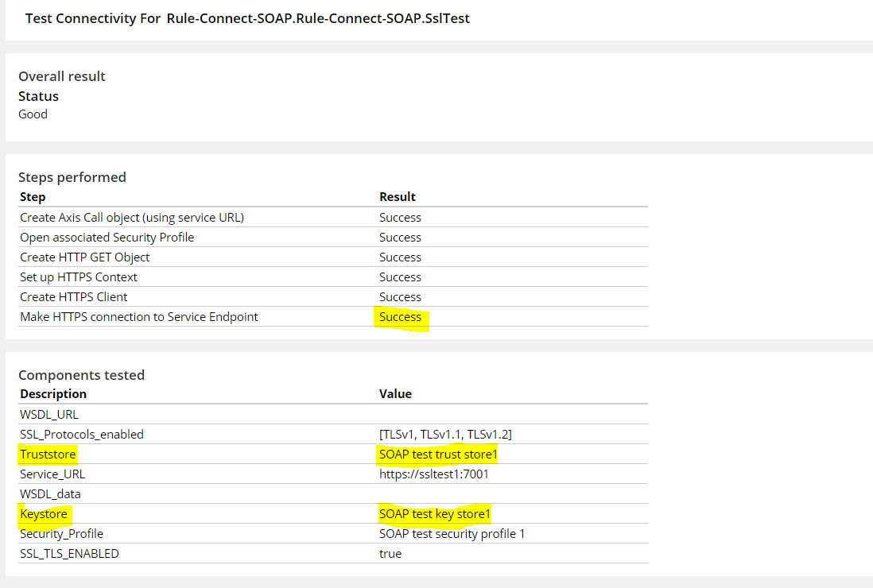Click Success result for Set up HTTPS Context
Viewport: 873px width, 588px height.
pos(400,277)
